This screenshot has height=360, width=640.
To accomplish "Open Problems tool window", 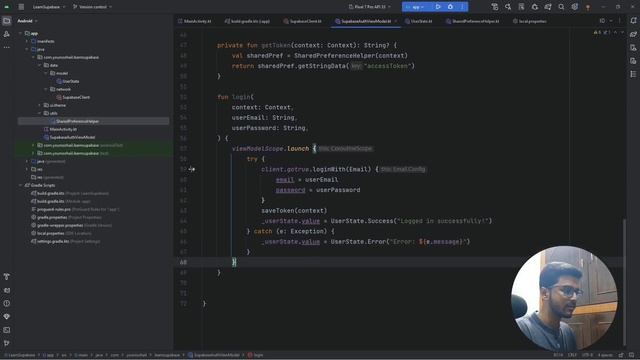I will point(7,303).
